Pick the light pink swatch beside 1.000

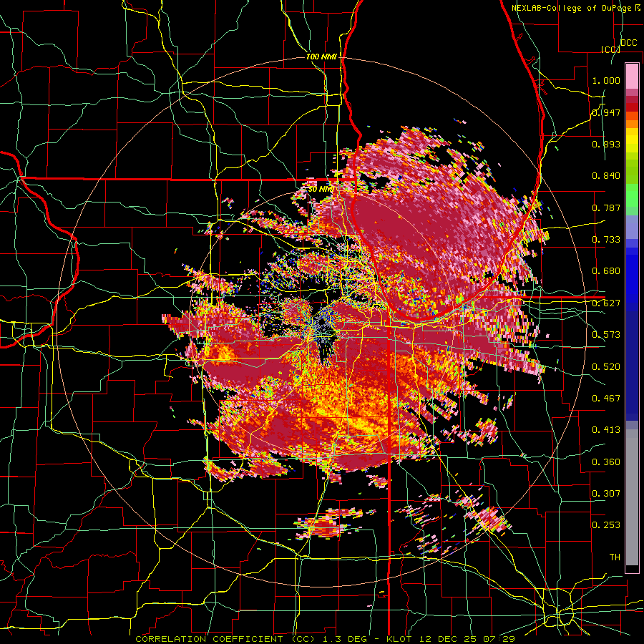(x=632, y=76)
